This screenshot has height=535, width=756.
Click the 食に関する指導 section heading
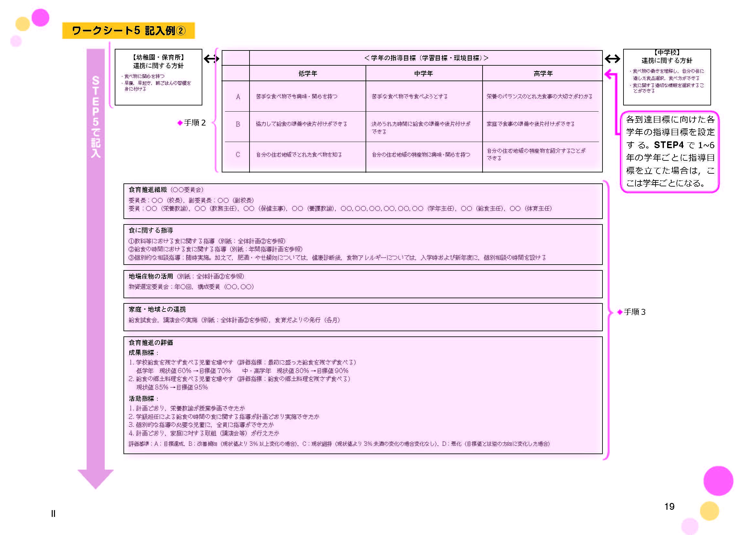[x=151, y=230]
